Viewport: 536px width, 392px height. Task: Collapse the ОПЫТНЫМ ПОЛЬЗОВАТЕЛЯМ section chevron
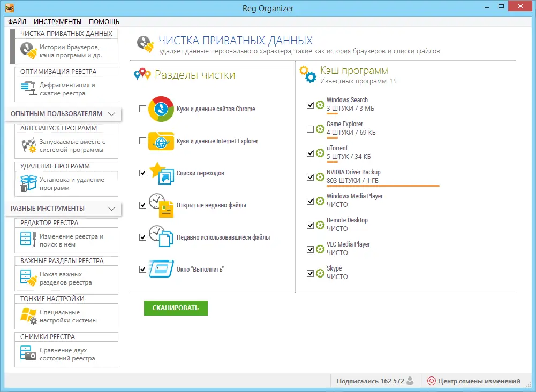pos(111,114)
